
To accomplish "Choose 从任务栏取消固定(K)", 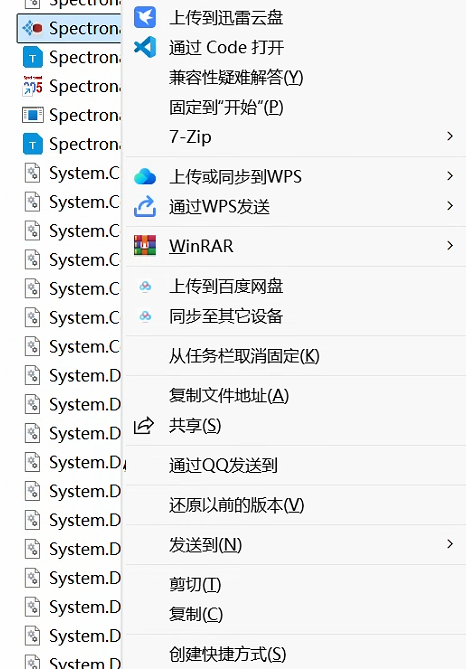I will (x=244, y=356).
